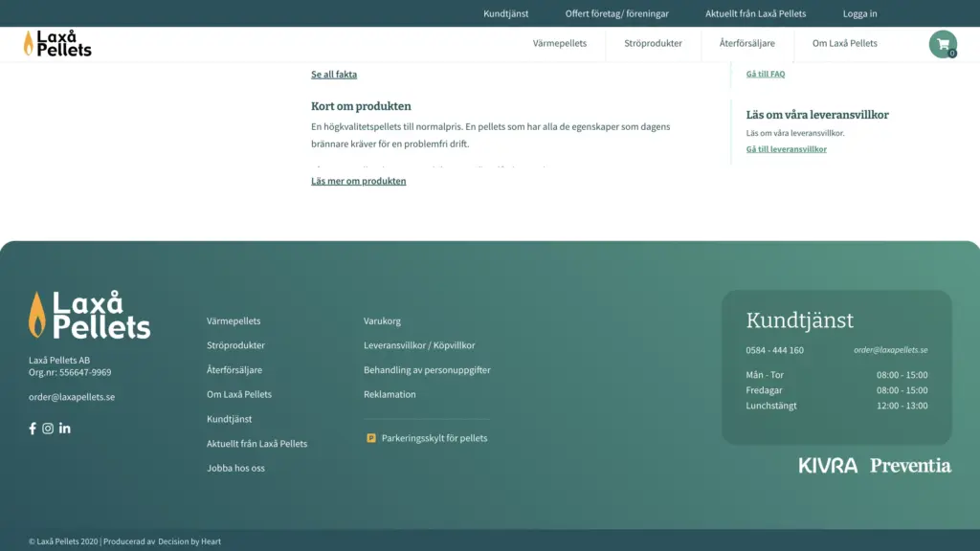Open the shopping cart icon
This screenshot has width=980, height=551.
[x=943, y=44]
